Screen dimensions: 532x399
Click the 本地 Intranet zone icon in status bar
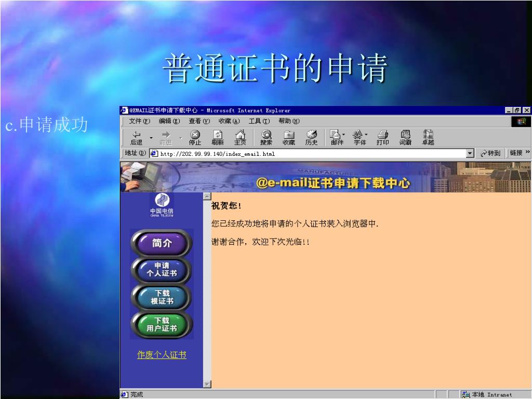point(466,394)
